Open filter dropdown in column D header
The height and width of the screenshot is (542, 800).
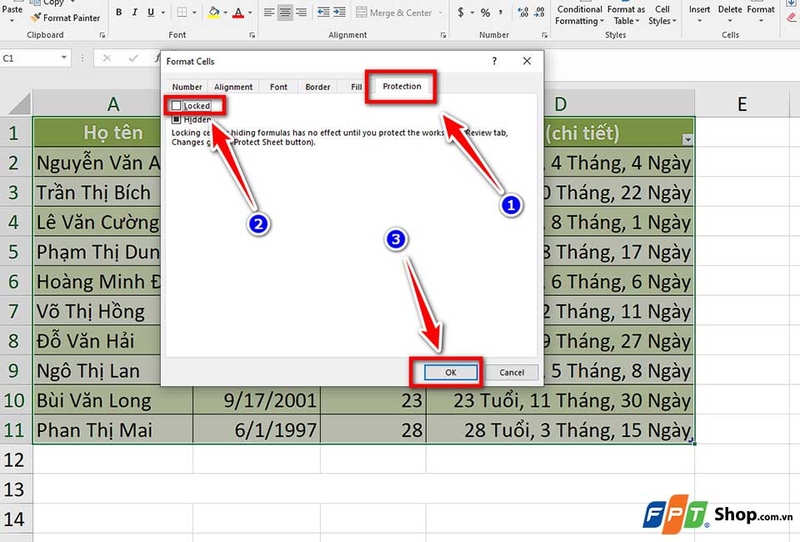687,139
